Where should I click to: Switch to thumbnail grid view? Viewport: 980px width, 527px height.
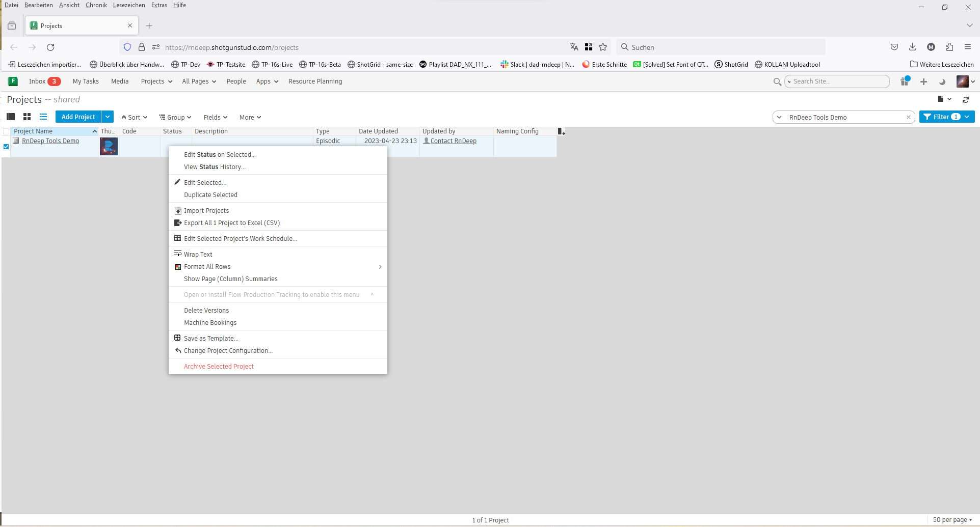click(27, 117)
